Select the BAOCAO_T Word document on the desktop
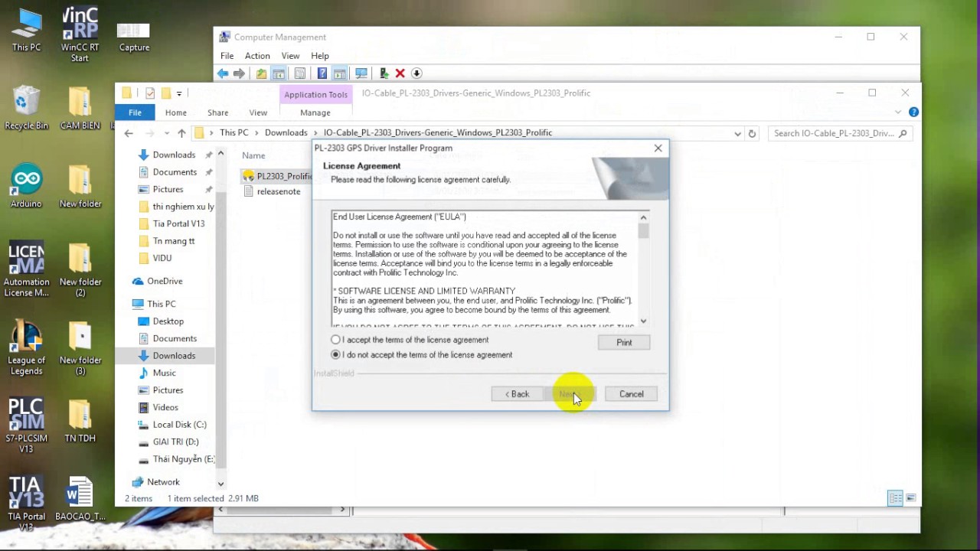Screen dimensions: 980x551 pos(80,500)
